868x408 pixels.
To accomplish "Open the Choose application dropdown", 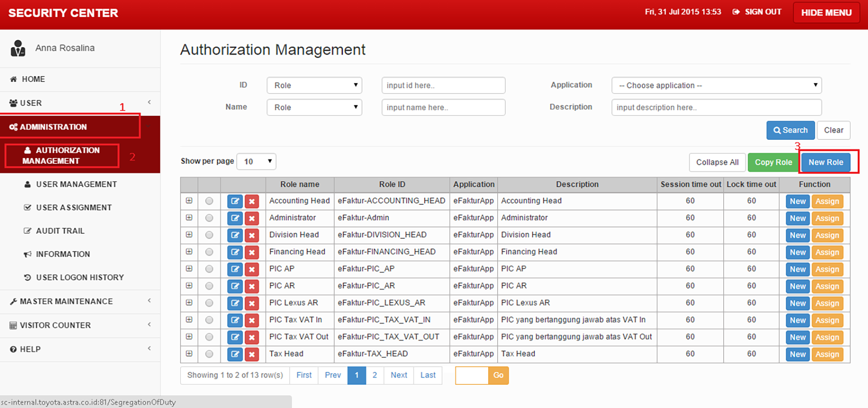I will point(716,85).
